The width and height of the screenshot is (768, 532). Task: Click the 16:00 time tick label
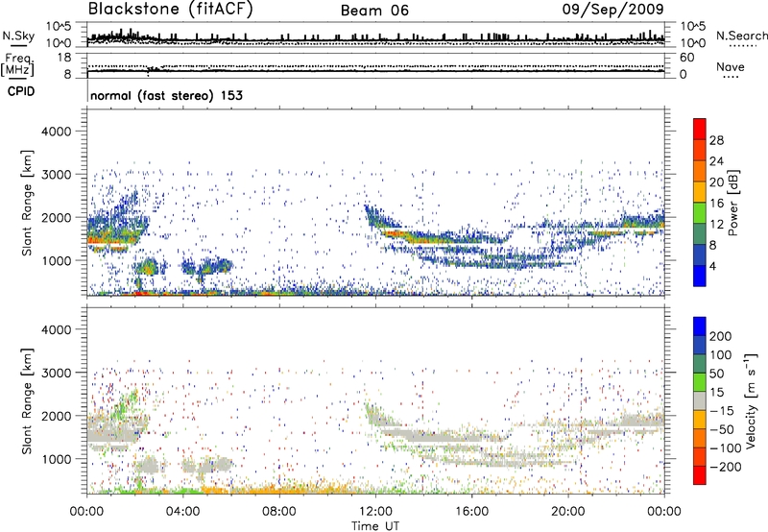[471, 512]
